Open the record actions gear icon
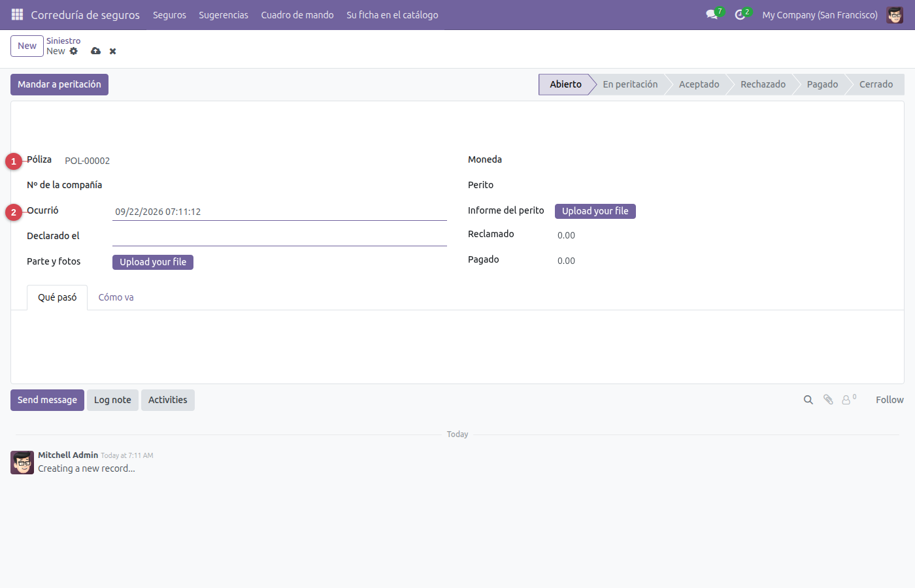The height and width of the screenshot is (588, 915). [74, 51]
